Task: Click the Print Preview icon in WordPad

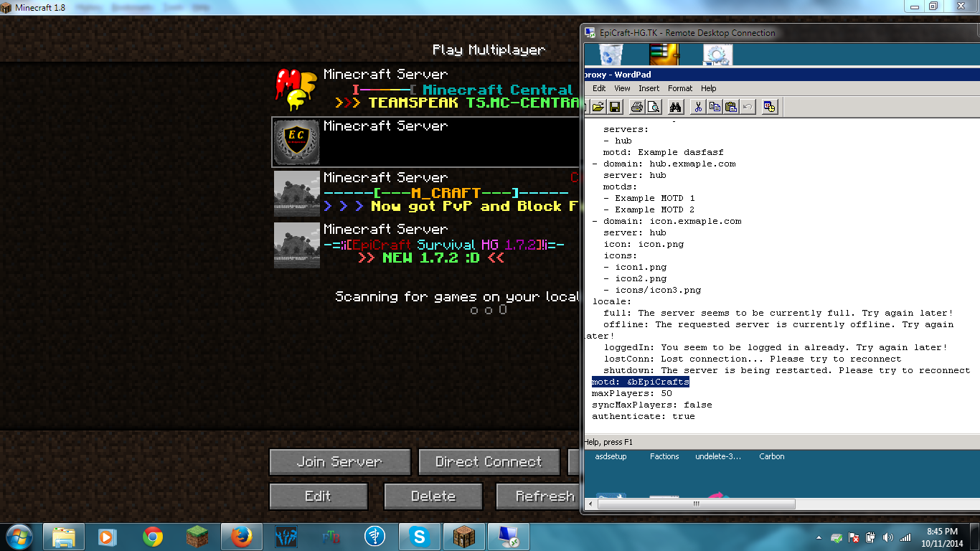Action: (654, 107)
